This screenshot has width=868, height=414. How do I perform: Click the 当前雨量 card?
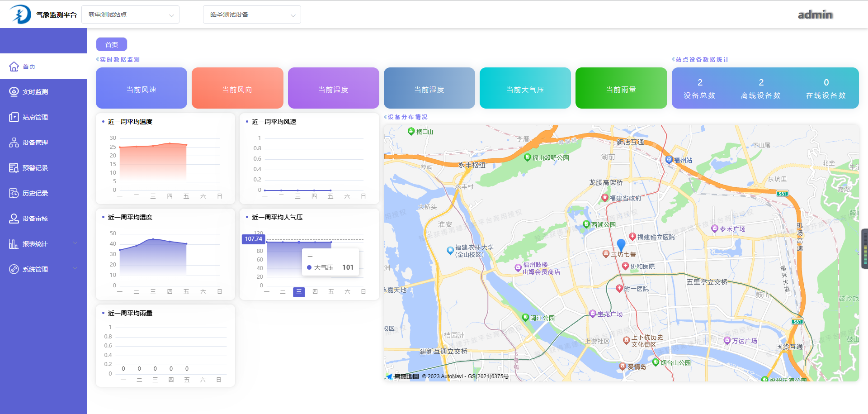tap(621, 88)
